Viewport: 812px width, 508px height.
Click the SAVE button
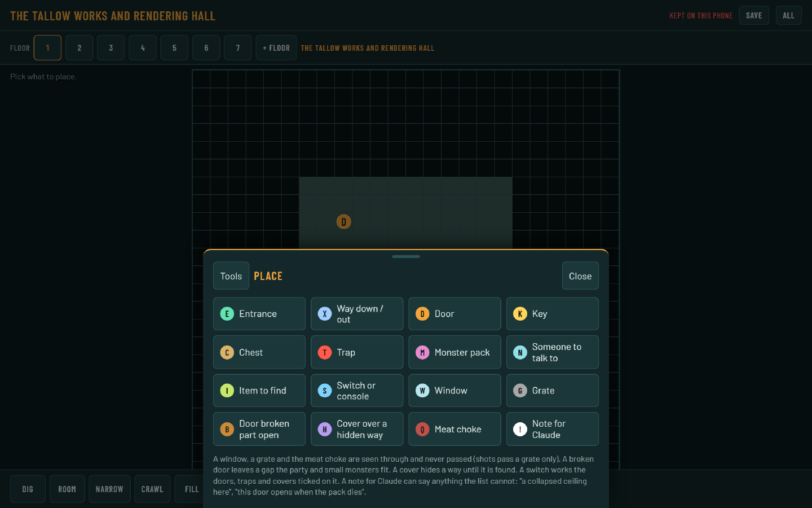click(754, 16)
